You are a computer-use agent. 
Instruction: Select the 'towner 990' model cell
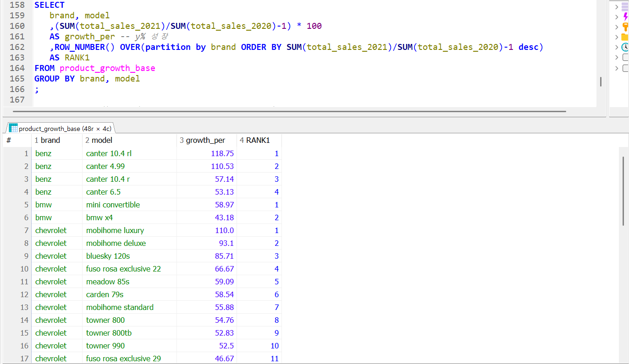(129, 346)
